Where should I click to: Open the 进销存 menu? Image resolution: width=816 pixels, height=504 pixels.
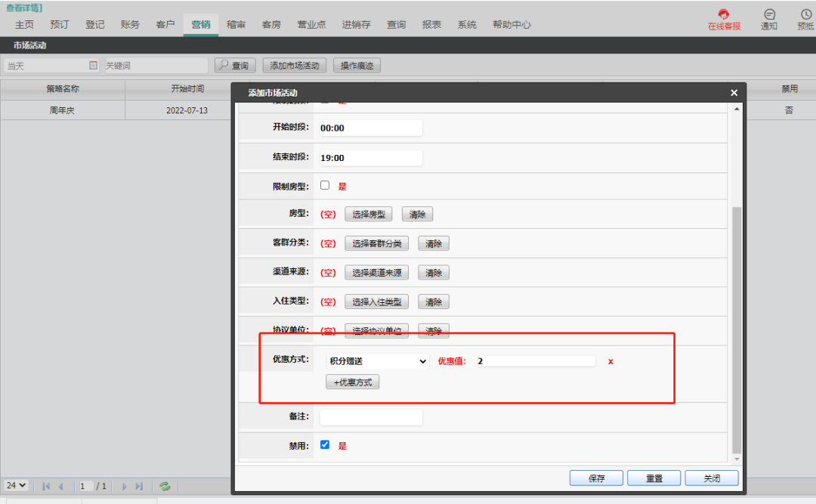[356, 24]
